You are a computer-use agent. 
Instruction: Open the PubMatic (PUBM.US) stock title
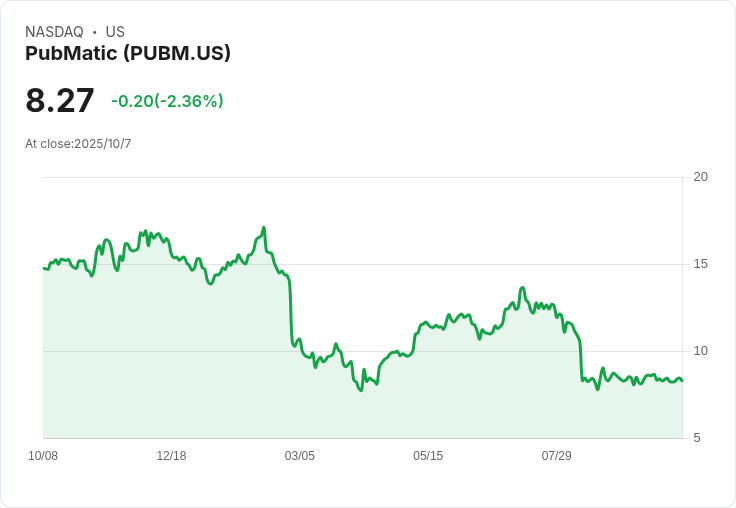point(128,53)
